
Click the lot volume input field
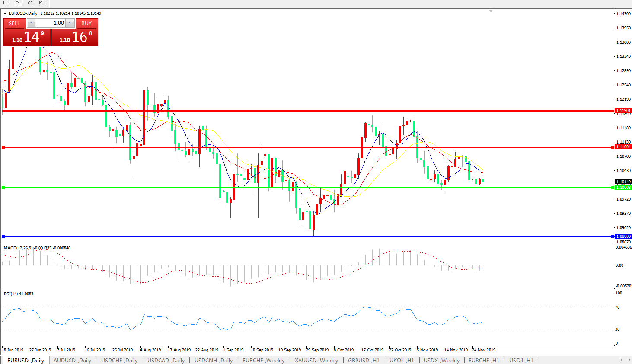coord(51,23)
